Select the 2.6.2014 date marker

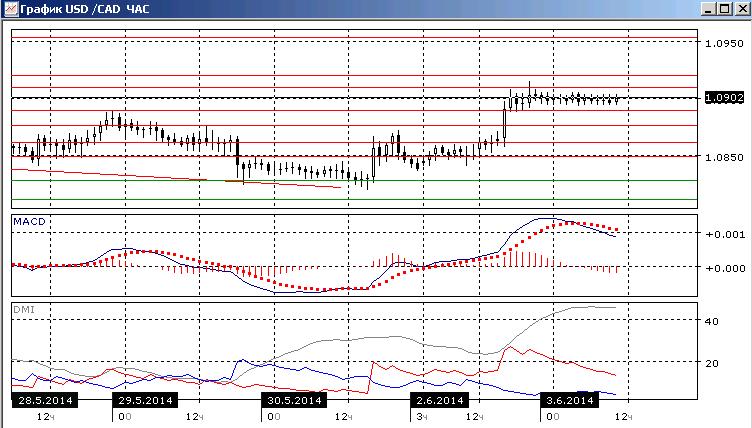(x=440, y=400)
